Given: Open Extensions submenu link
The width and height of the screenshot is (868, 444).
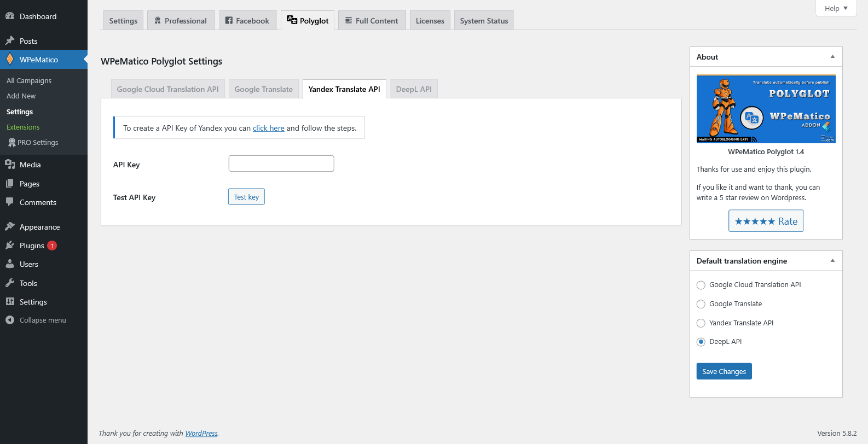Looking at the screenshot, I should click(23, 127).
